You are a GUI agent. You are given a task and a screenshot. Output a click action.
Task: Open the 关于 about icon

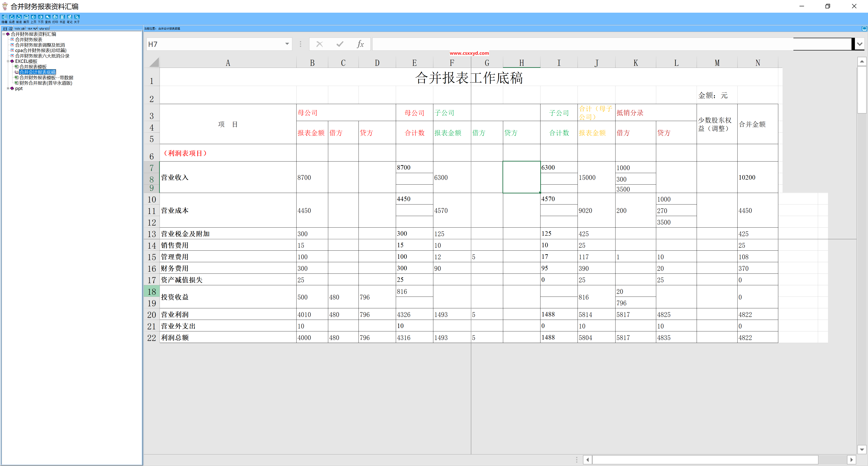[77, 19]
